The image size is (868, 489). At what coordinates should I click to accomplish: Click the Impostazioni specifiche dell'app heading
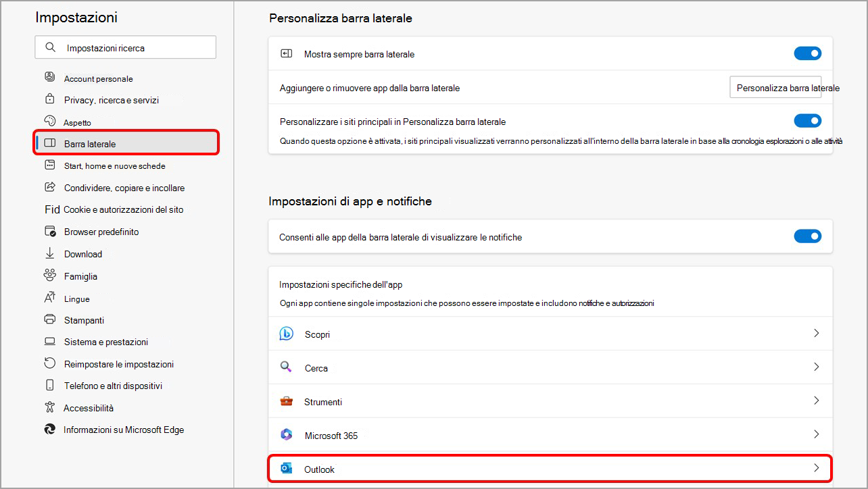pos(341,284)
